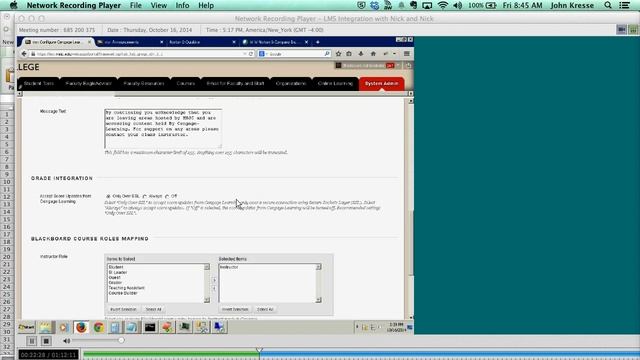The image size is (640, 360).
Task: Click Invert Selection under Items to Select
Action: click(123, 309)
